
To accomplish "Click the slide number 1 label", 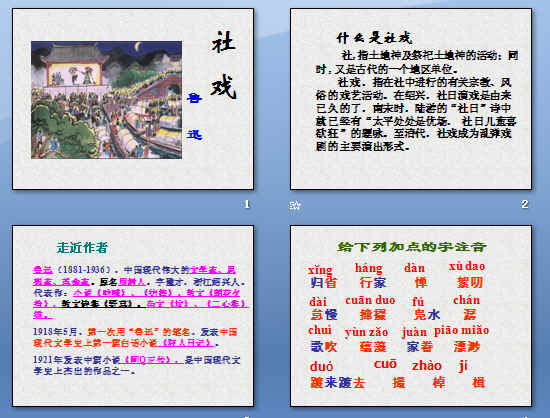I will pos(247,204).
